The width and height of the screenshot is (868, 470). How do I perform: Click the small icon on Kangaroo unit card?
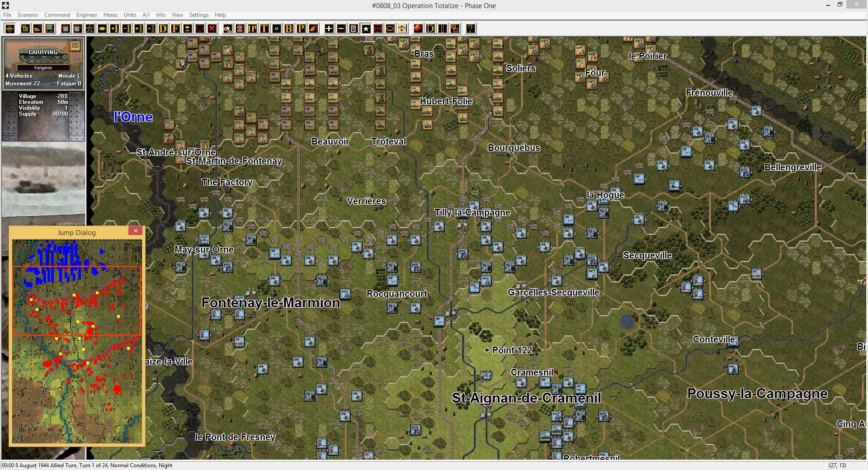pos(75,46)
